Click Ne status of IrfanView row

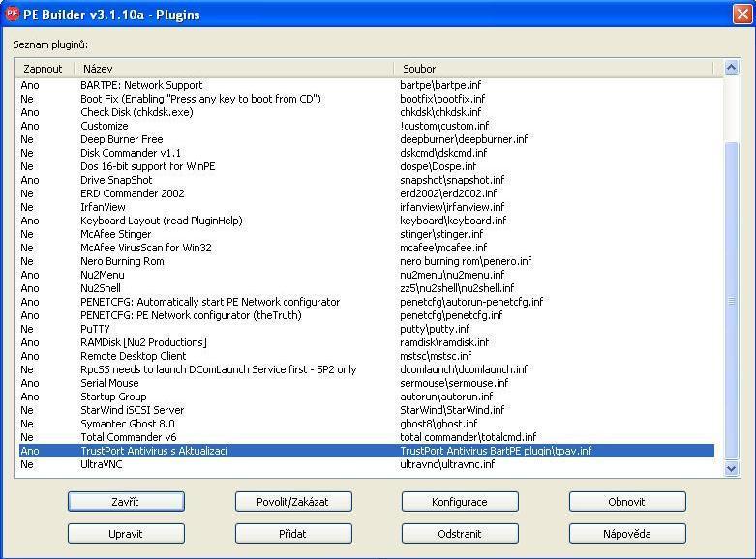tap(27, 207)
